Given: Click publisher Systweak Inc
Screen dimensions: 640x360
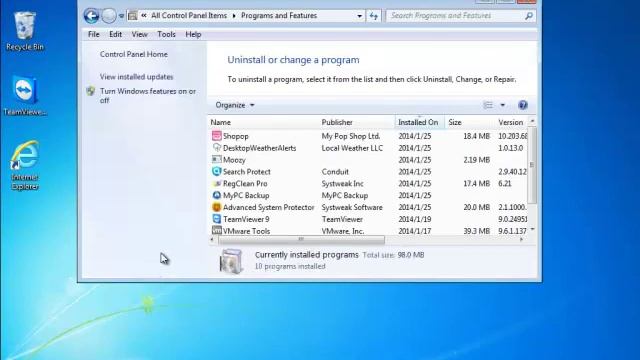Looking at the screenshot, I should tap(342, 184).
